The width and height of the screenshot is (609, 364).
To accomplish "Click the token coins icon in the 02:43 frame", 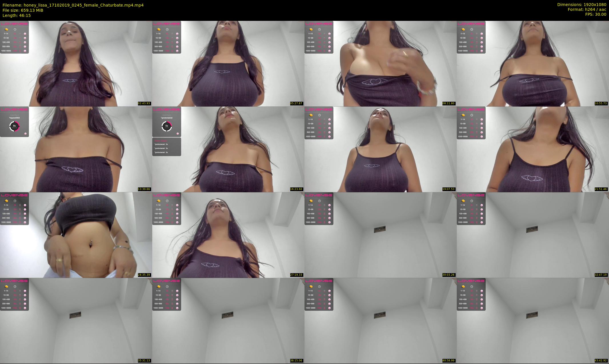I will 7,29.
